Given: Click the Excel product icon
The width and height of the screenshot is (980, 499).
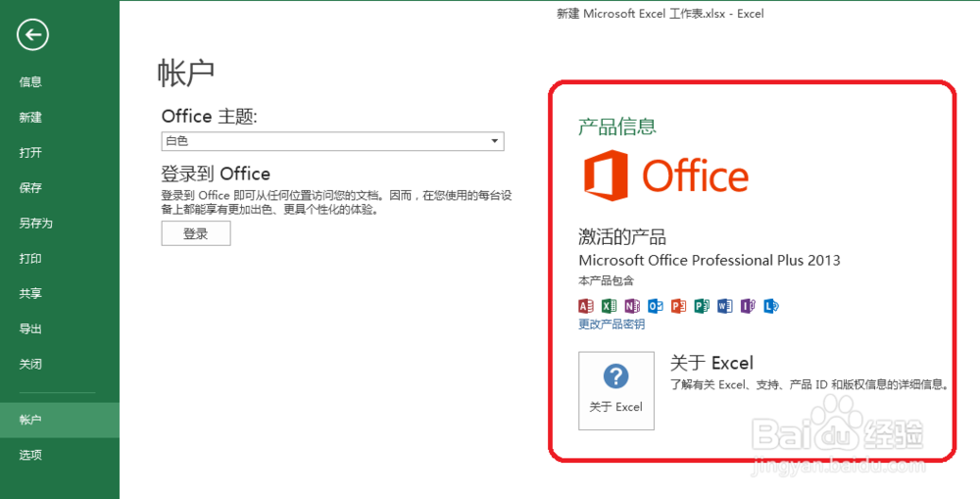Looking at the screenshot, I should (609, 306).
